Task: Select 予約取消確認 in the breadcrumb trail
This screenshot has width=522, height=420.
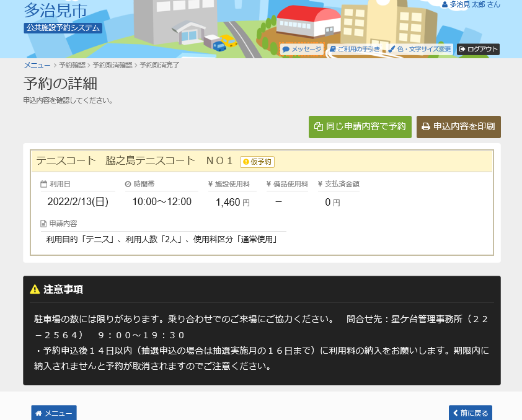Action: click(x=112, y=65)
